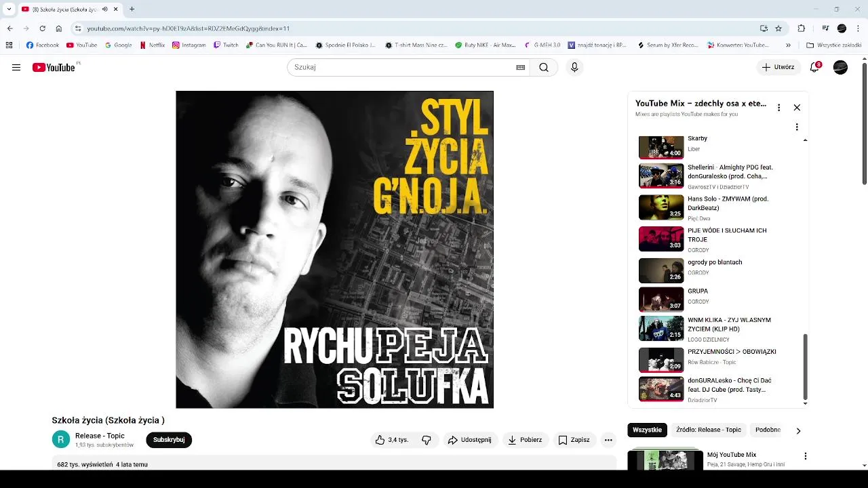
Task: Open the browser extensions puzzle icon
Action: pos(802,28)
